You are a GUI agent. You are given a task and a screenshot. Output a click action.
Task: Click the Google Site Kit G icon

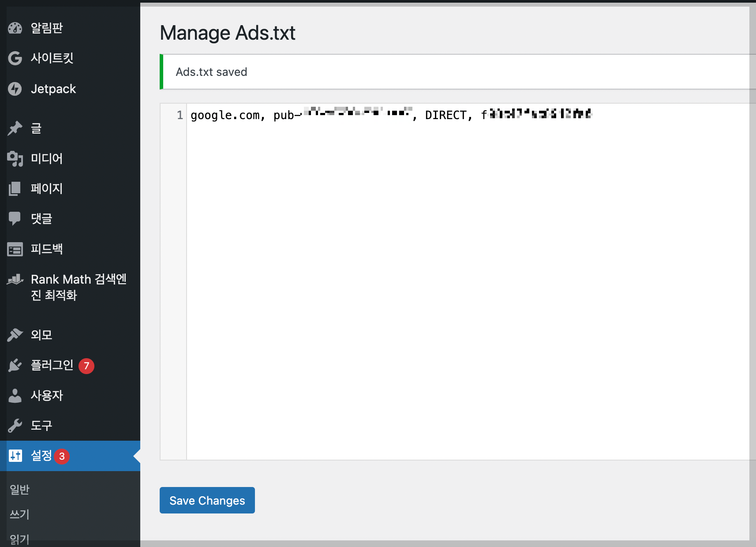coord(15,58)
